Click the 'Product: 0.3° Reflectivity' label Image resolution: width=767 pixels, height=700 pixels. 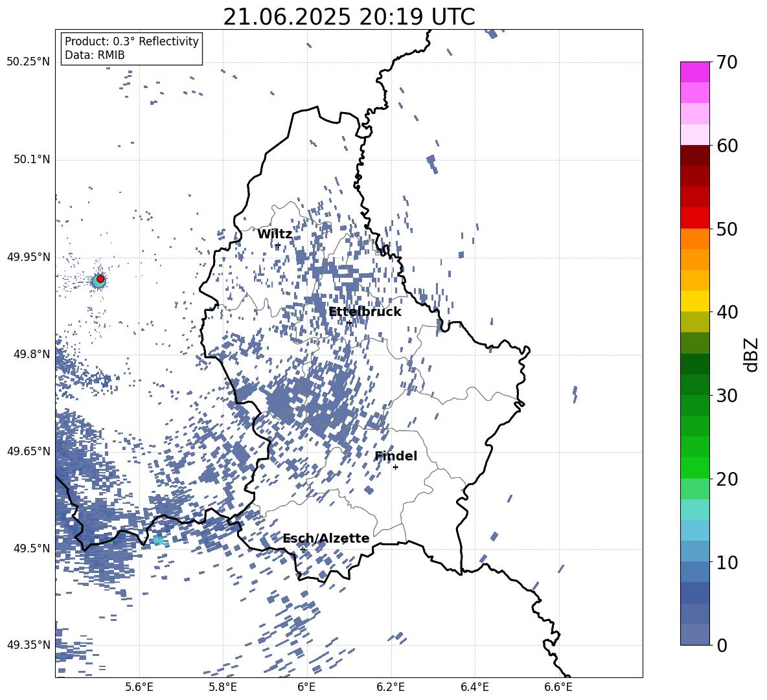132,41
